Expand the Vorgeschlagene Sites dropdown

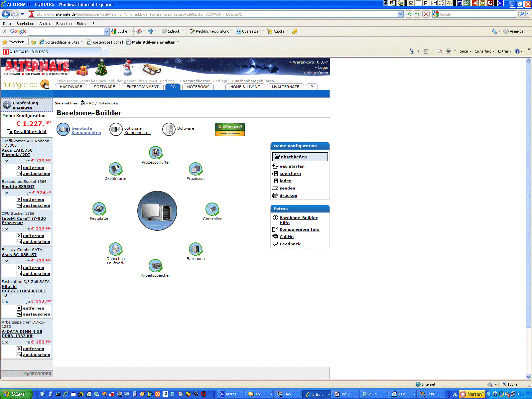point(82,42)
